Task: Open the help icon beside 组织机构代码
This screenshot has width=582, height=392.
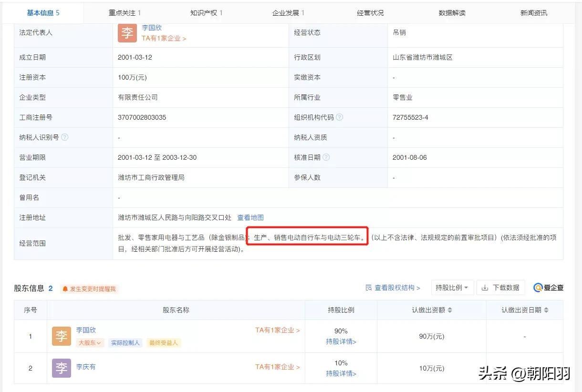Action: point(340,117)
